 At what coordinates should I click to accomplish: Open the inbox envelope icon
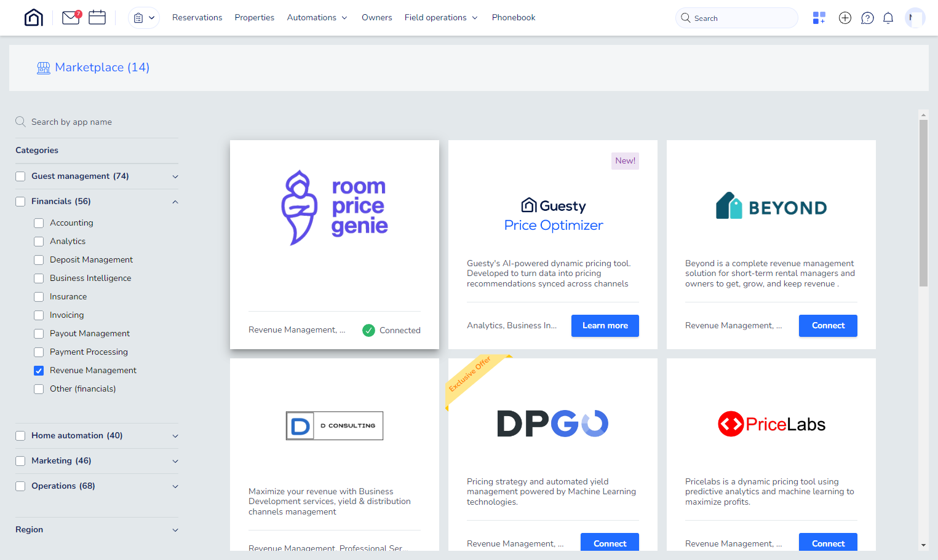tap(71, 18)
